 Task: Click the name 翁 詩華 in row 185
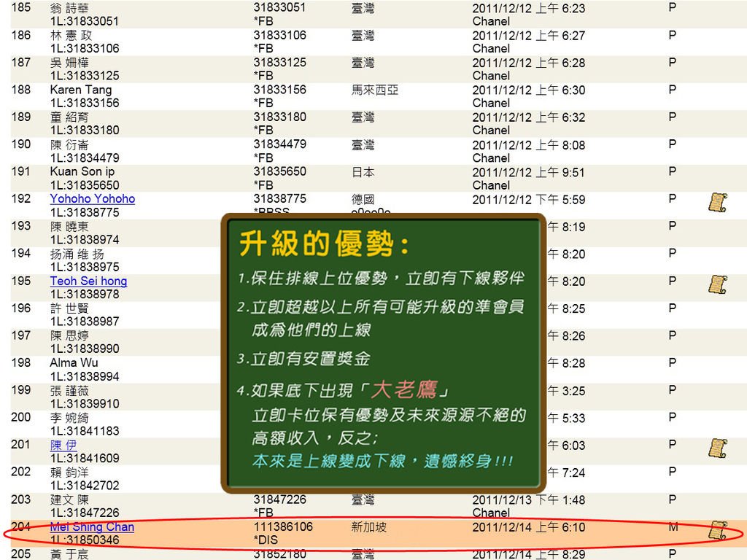point(69,9)
